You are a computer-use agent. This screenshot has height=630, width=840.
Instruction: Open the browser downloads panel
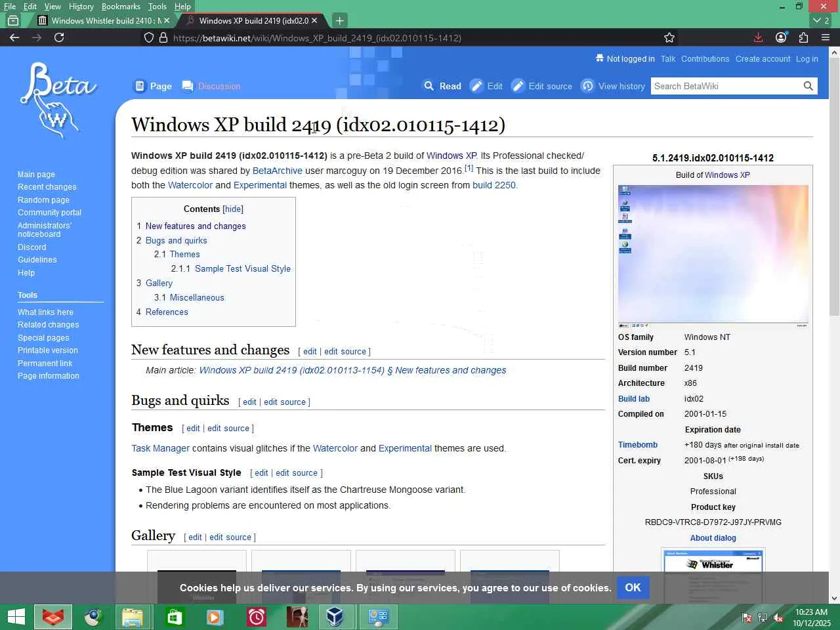(x=758, y=37)
